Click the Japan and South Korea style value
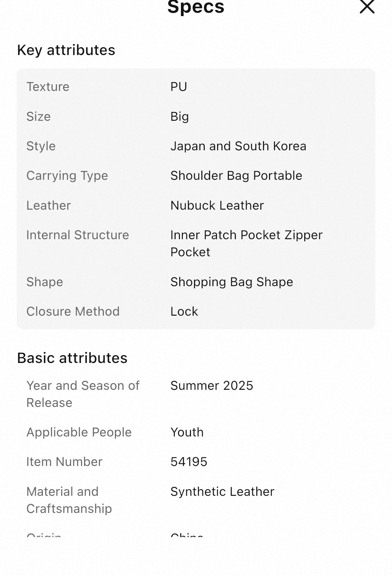The image size is (392, 576). [239, 146]
